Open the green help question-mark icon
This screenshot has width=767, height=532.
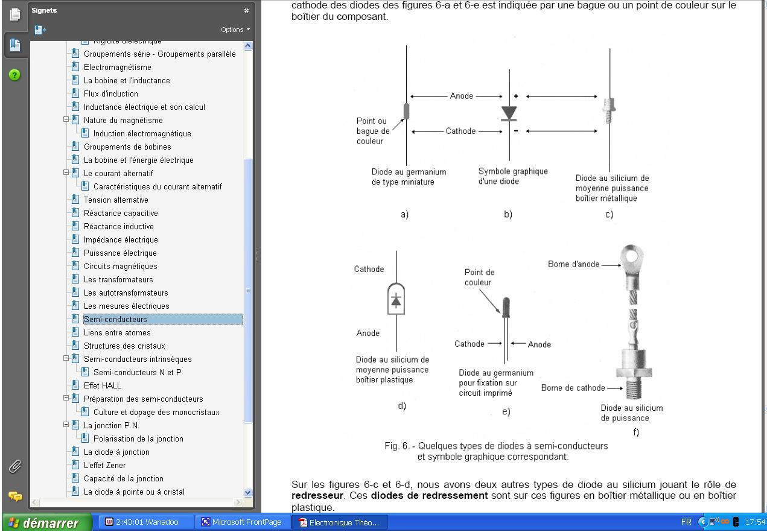[15, 75]
